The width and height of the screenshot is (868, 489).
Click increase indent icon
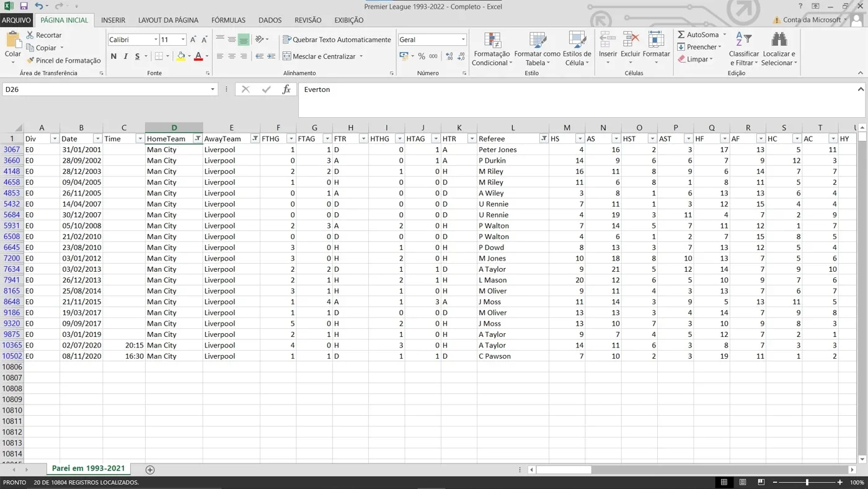coord(272,56)
